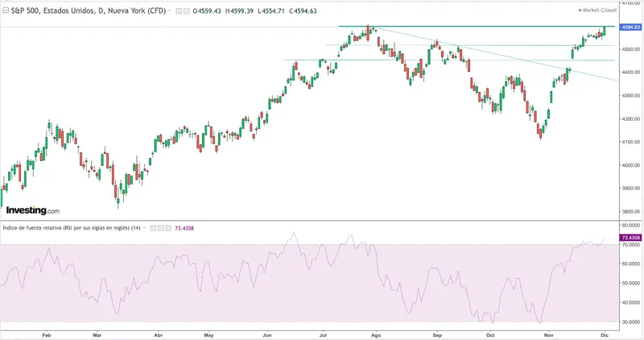This screenshot has width=644, height=340.
Task: Click the 4500.00 price axis label
Action: coord(631,49)
